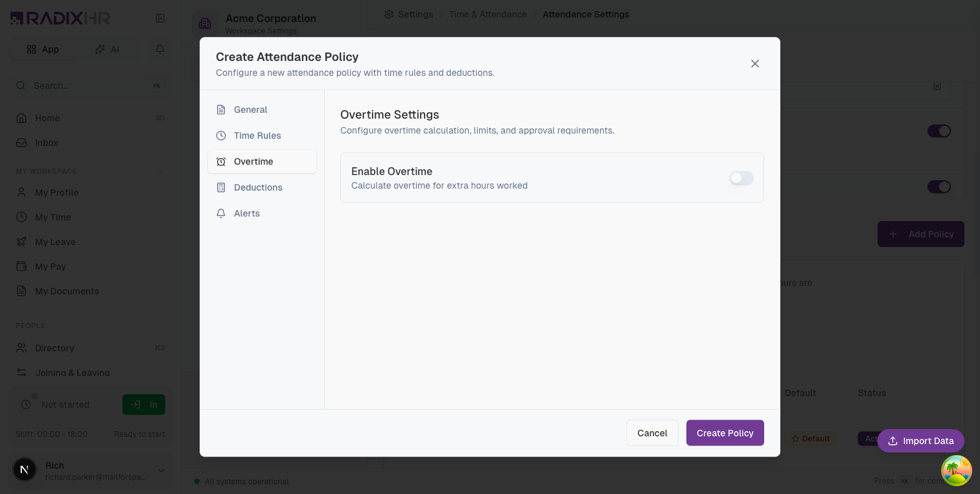Viewport: 980px width, 494px height.
Task: Collapse the sidebar panel icon
Action: 160,18
